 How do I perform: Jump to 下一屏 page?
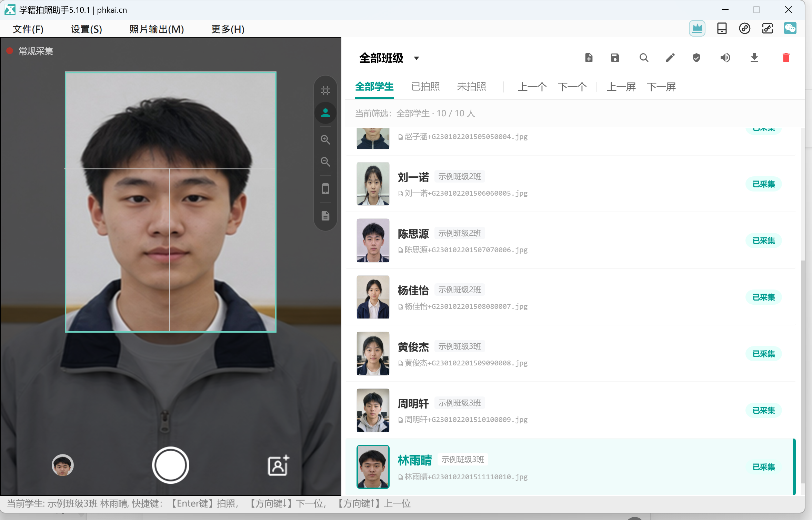tap(661, 87)
